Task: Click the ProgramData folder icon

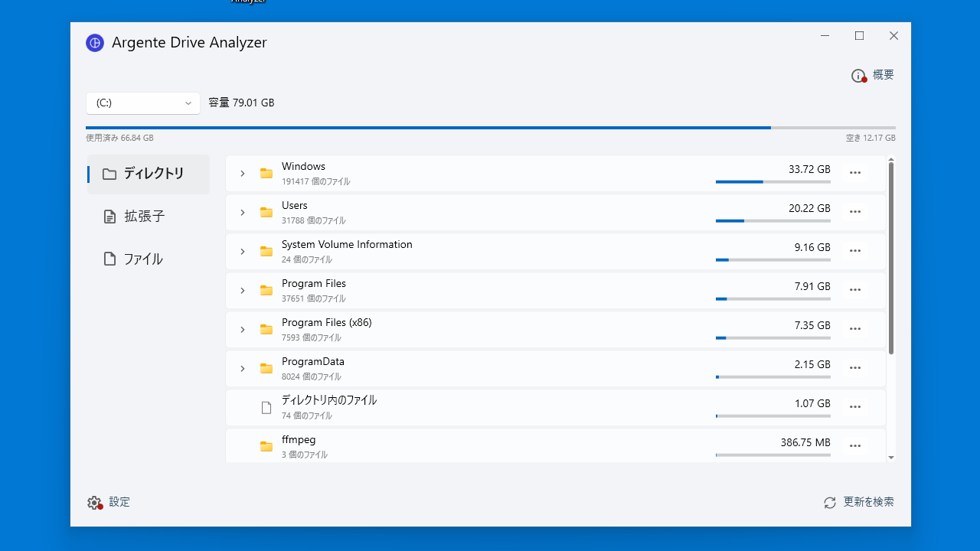Action: [266, 369]
